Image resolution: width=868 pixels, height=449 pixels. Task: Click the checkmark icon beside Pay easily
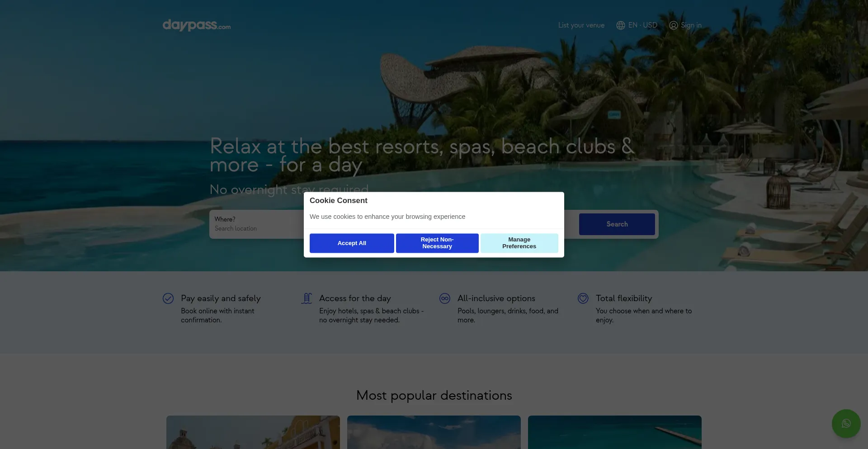pos(168,298)
